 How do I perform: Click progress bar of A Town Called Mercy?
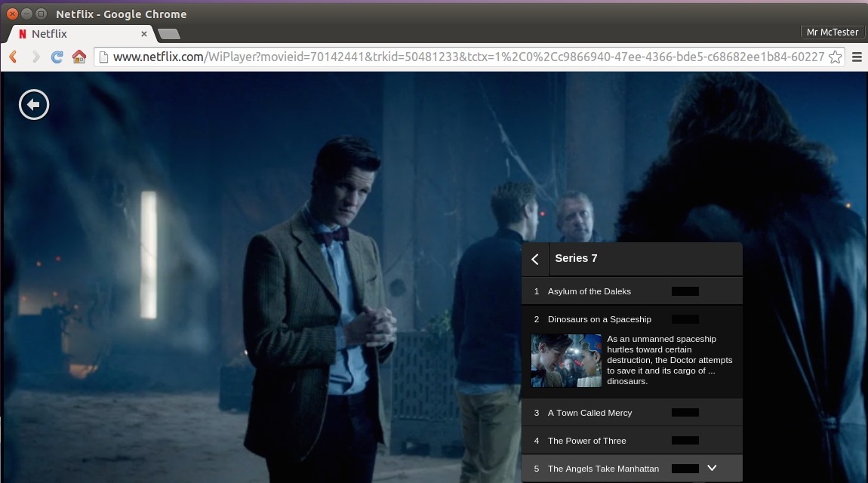[x=685, y=413]
